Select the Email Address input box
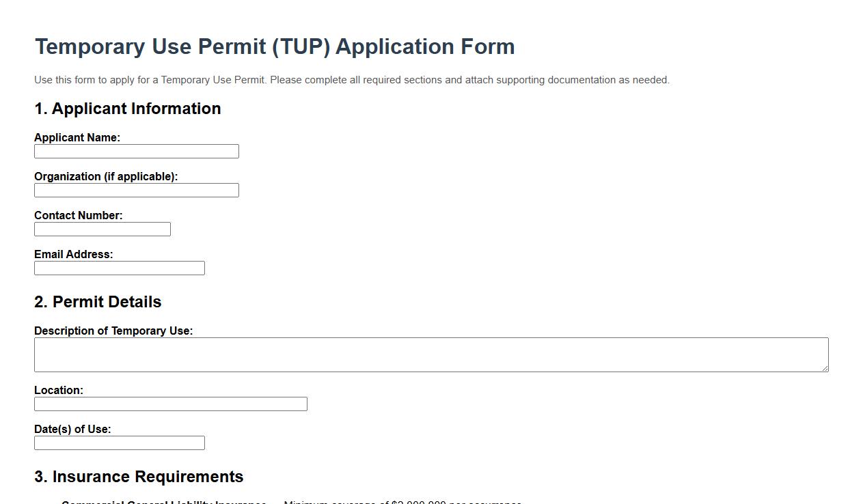 point(119,268)
